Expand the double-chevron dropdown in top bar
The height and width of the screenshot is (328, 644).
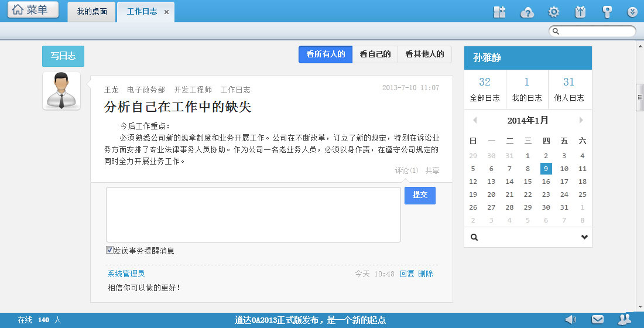click(632, 12)
